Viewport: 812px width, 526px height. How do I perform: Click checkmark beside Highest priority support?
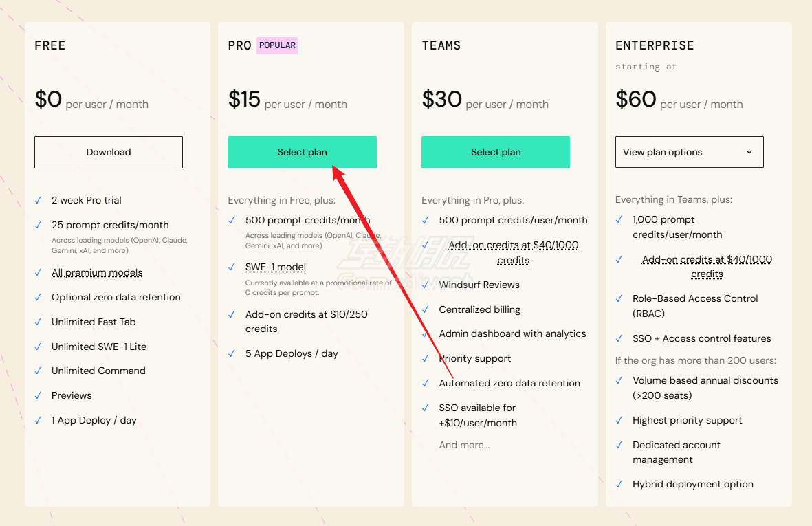coord(619,420)
